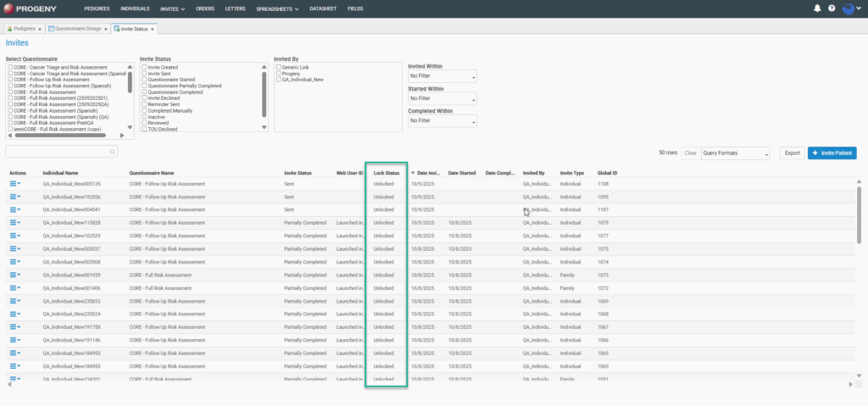Click the help question mark icon
Screen dimensions: 868x406
pyautogui.click(x=832, y=8)
